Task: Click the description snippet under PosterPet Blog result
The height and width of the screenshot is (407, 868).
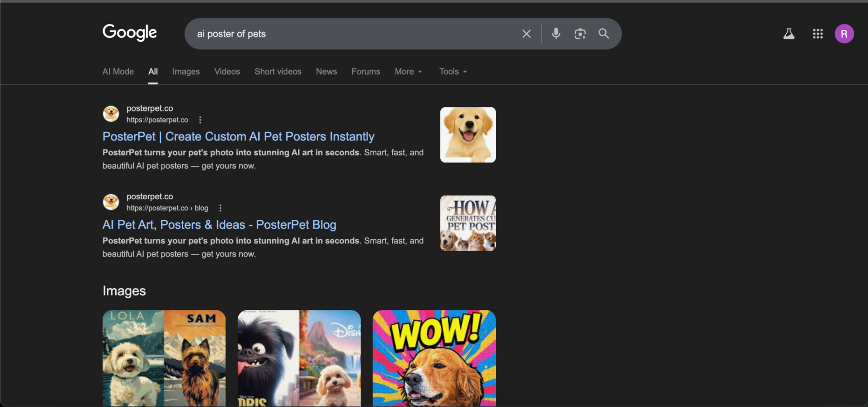Action: [x=263, y=248]
